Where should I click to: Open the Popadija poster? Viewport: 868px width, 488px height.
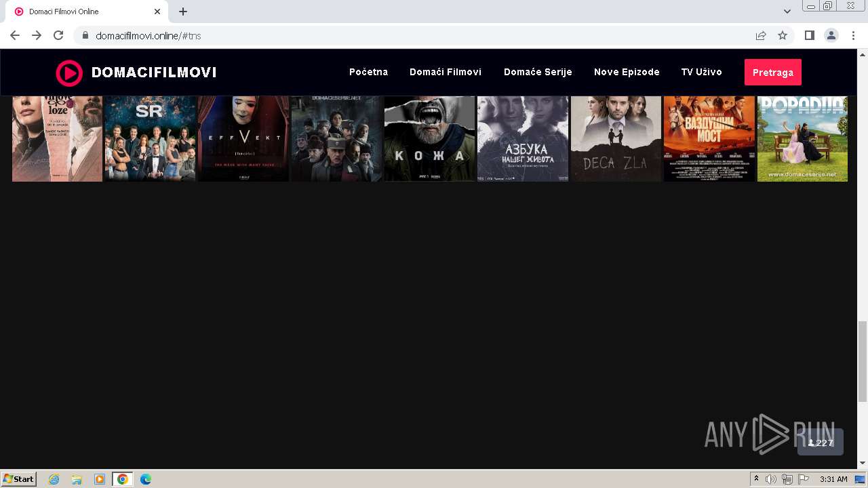pos(802,138)
